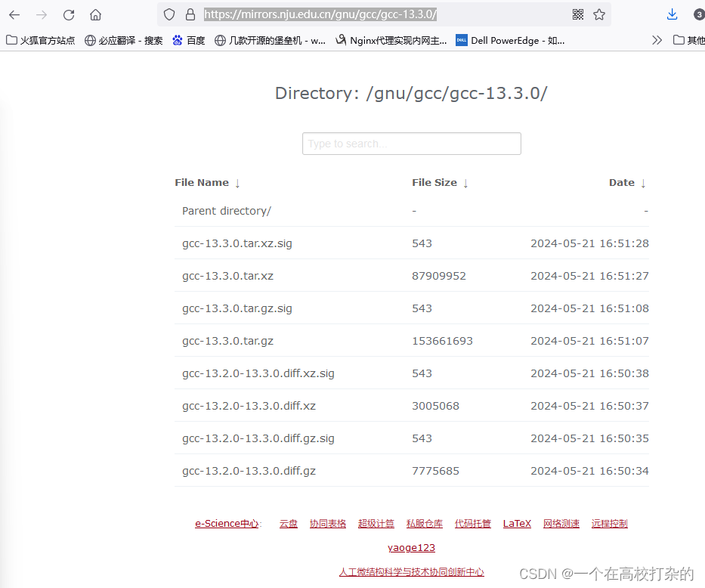Expand the bookmarks overflow chevron (»)
This screenshot has width=705, height=588.
pos(657,40)
